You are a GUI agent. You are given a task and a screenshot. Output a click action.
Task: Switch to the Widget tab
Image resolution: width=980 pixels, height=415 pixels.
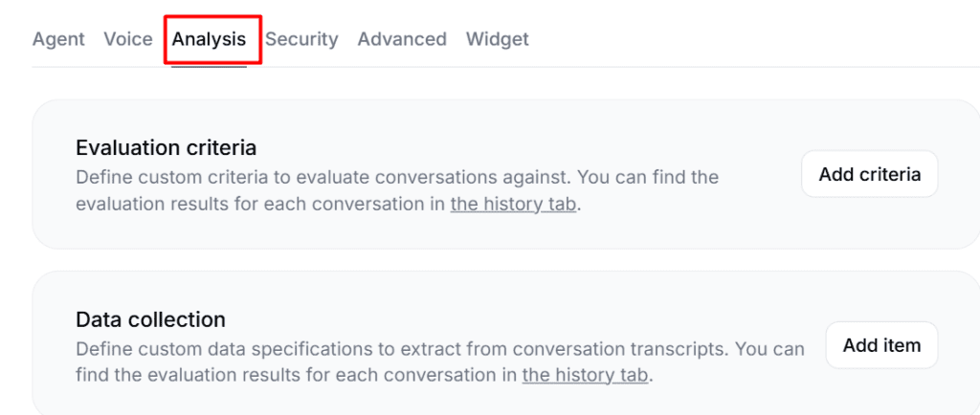coord(497,39)
